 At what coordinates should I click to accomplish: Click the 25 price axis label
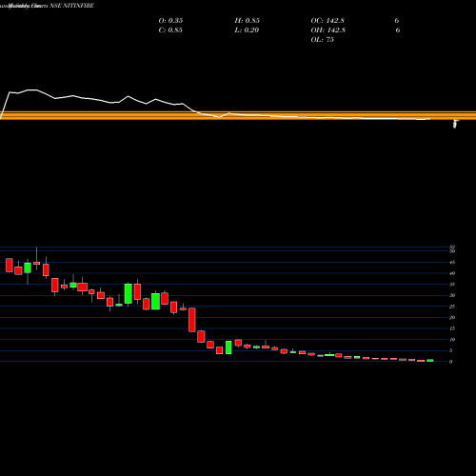click(x=452, y=307)
